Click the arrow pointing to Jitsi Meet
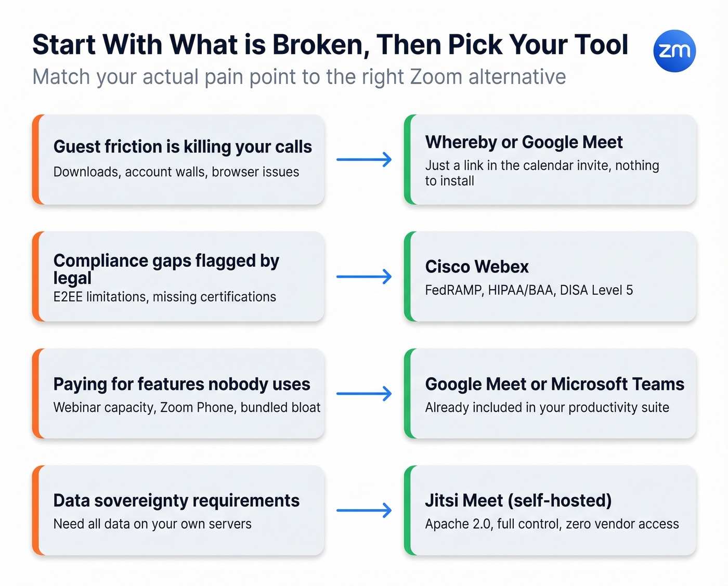The image size is (728, 586). tap(364, 511)
